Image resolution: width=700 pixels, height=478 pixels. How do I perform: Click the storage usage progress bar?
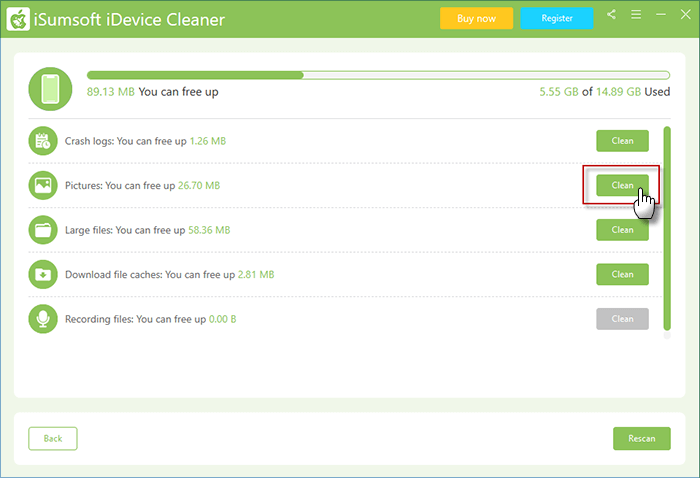tap(378, 75)
